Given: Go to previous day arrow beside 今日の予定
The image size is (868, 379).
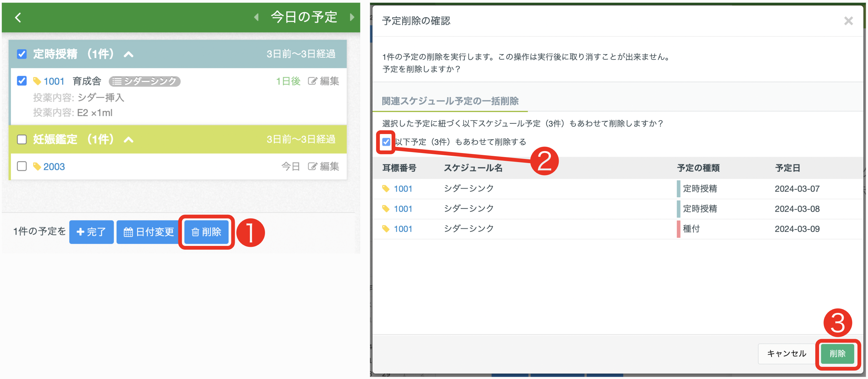Looking at the screenshot, I should pos(257,17).
